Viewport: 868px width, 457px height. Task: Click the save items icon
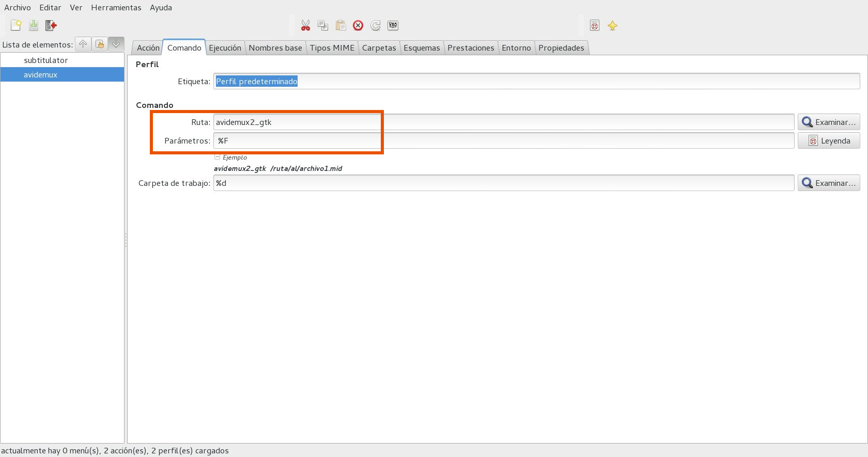point(34,25)
